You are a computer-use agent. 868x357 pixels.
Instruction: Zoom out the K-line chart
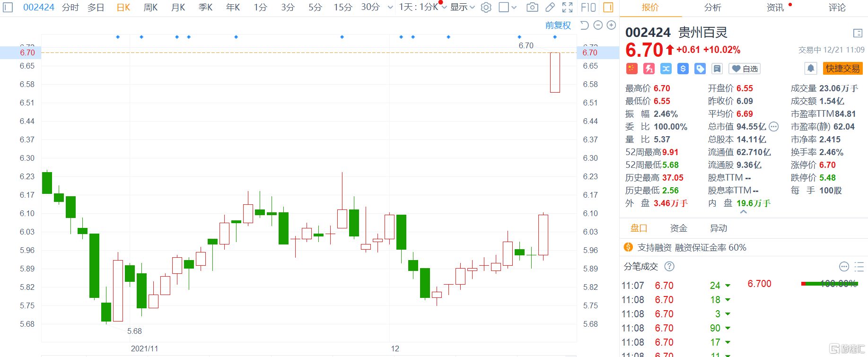[x=598, y=25]
